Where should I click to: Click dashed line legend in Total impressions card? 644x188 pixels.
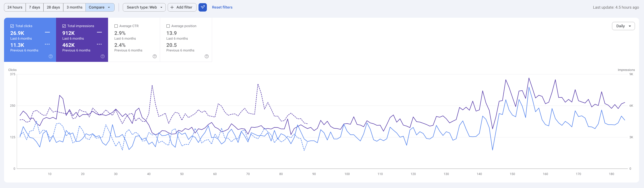click(x=99, y=44)
